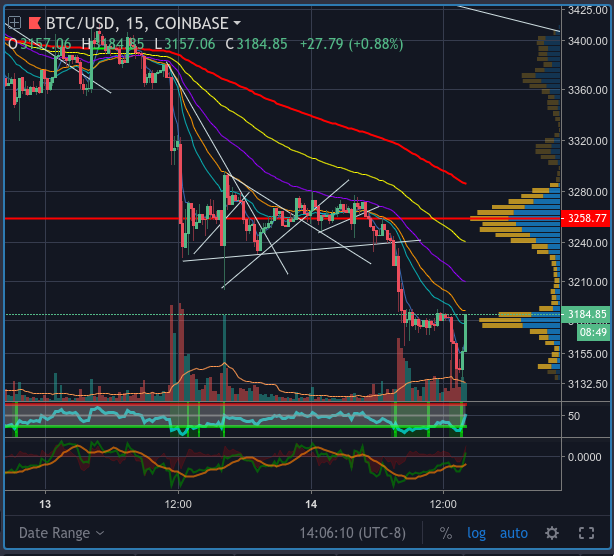Click the 0.0000 MACD axis label
The image size is (614, 556).
(585, 457)
